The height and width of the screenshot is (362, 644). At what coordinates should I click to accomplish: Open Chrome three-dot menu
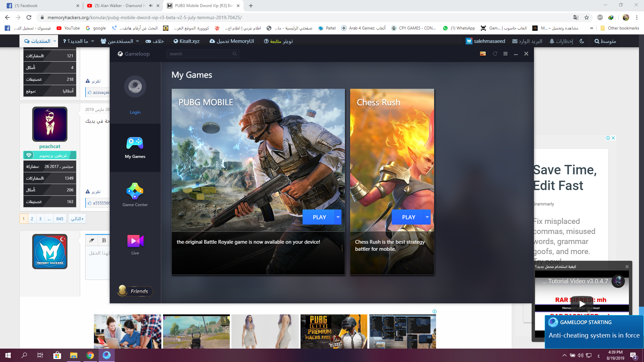coord(637,17)
